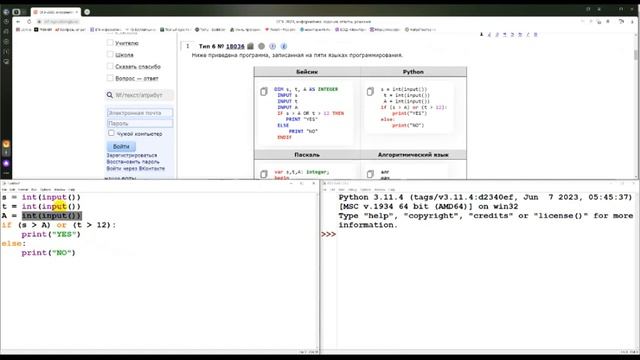Click the 'Ниже приведена программа' task description text
Image resolution: width=640 pixels, height=360 pixels.
tap(297, 55)
